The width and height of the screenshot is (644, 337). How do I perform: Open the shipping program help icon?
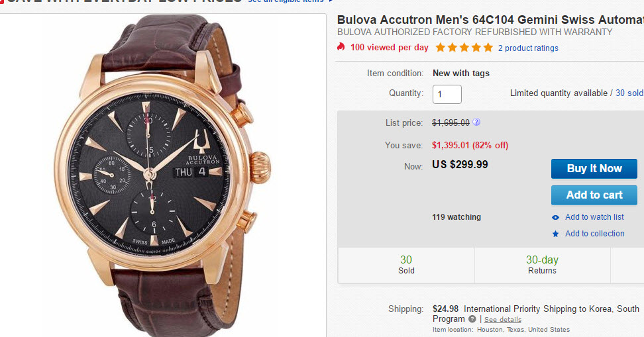[472, 319]
